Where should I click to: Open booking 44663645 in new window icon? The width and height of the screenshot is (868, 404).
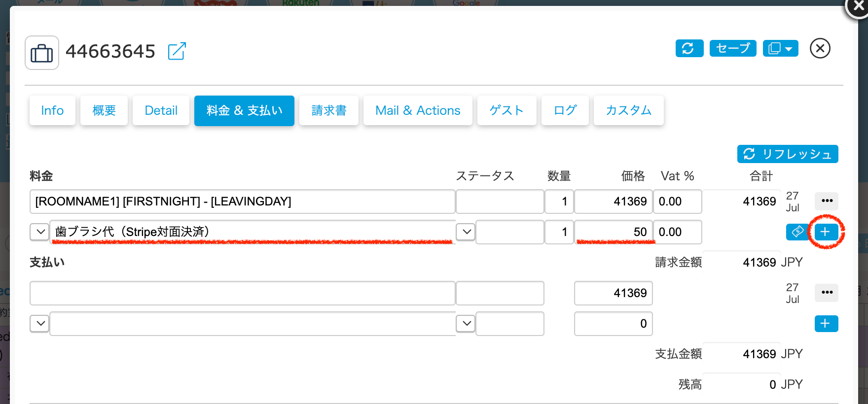[177, 51]
